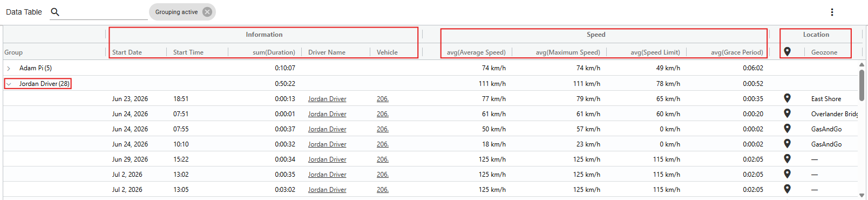Sort by Driver Name column header
868x200 pixels.
pos(327,52)
